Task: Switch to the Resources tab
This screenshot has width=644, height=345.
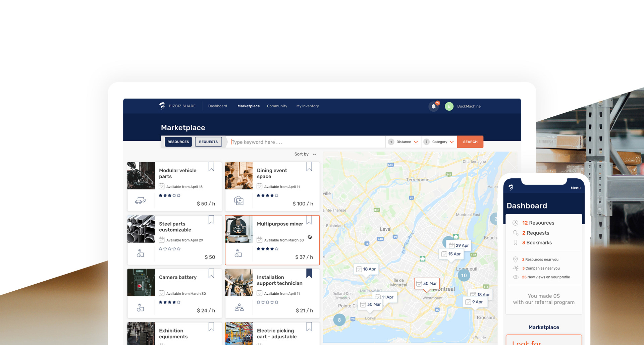Action: pos(178,142)
